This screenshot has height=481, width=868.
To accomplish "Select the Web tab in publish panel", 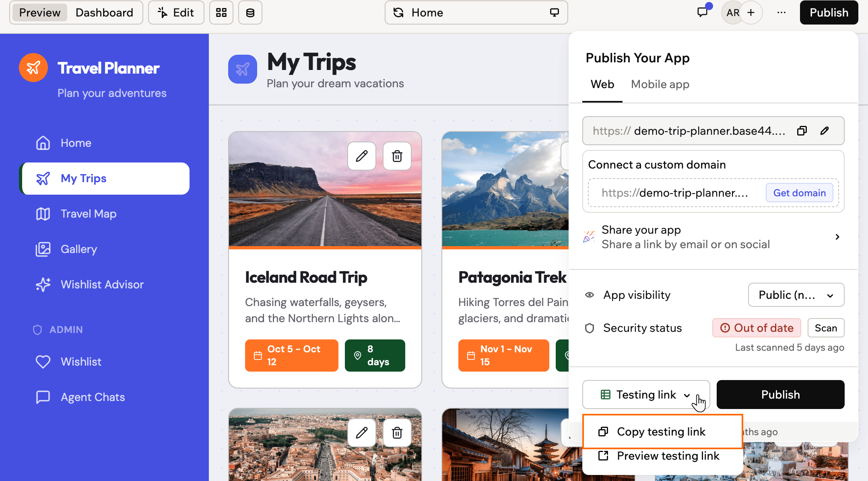I will (x=602, y=84).
